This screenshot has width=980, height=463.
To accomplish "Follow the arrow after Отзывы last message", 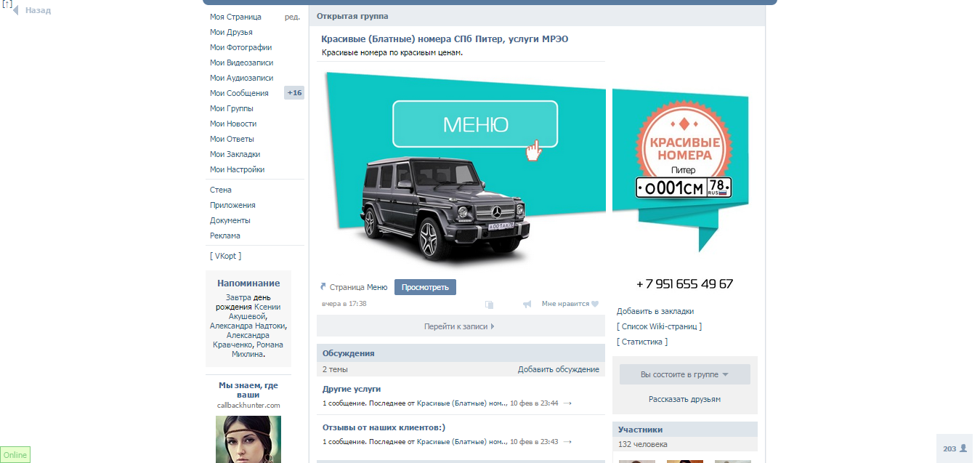I will 567,441.
